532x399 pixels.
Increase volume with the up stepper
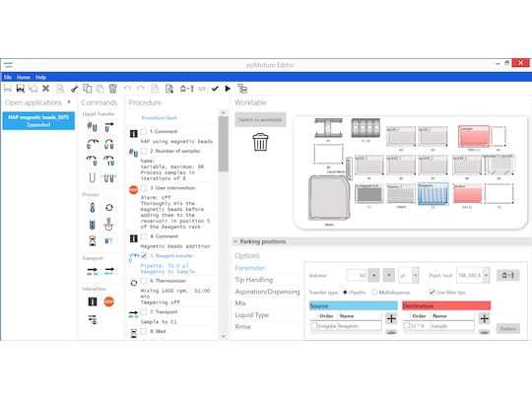pos(374,276)
